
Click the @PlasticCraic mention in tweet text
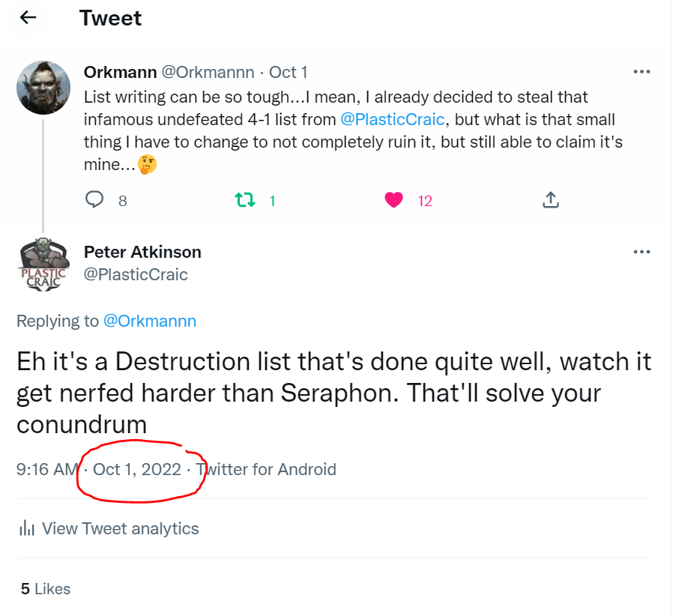tap(392, 119)
